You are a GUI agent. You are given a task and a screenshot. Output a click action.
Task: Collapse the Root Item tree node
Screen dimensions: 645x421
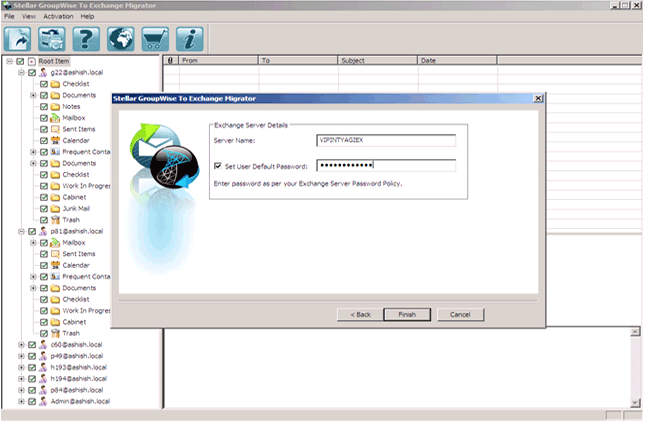pos(9,61)
